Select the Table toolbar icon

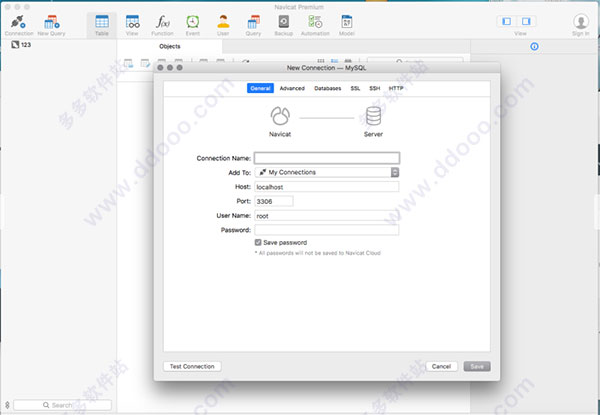102,22
